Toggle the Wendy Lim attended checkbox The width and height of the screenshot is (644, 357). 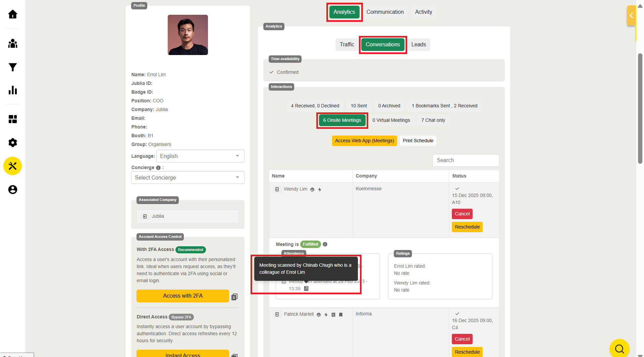click(x=284, y=281)
